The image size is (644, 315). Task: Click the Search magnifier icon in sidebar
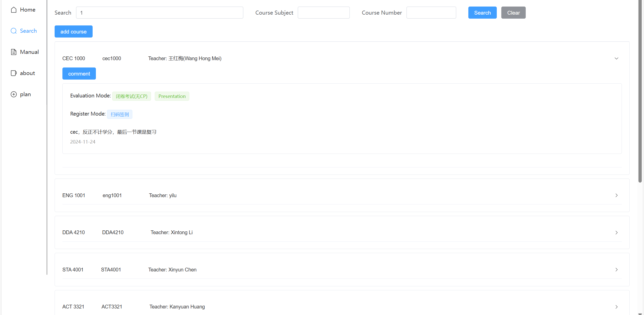[x=14, y=31]
